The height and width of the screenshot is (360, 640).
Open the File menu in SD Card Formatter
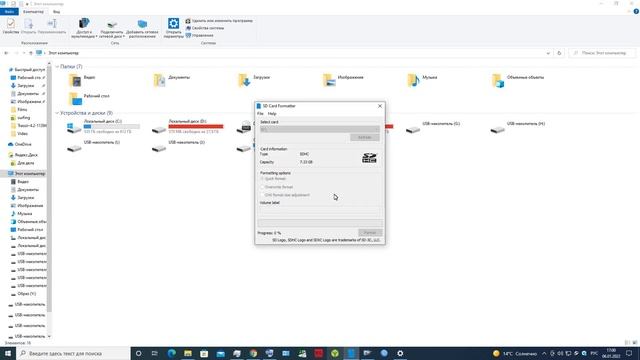point(260,113)
